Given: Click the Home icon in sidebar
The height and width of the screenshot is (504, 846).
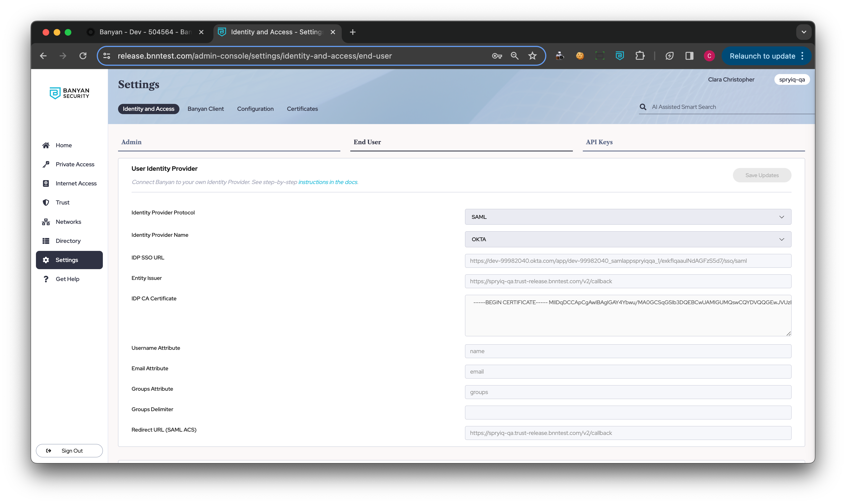Looking at the screenshot, I should 46,145.
